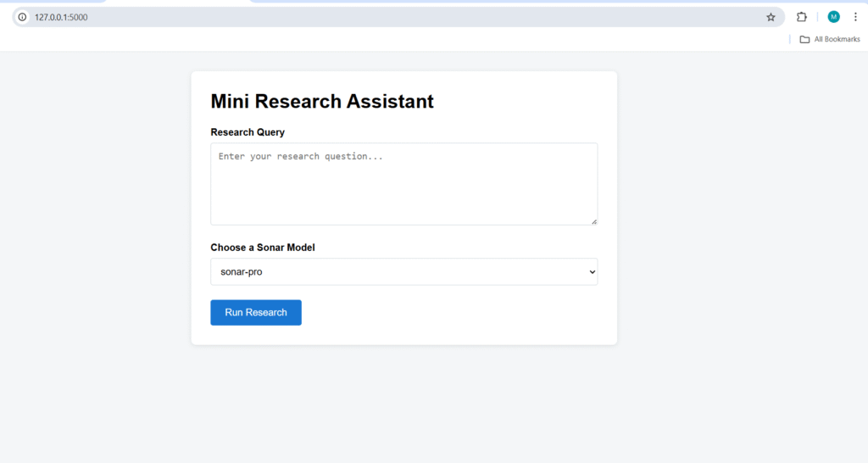Click the "Enter your research question..." placeholder text
Image resolution: width=868 pixels, height=463 pixels.
(301, 157)
